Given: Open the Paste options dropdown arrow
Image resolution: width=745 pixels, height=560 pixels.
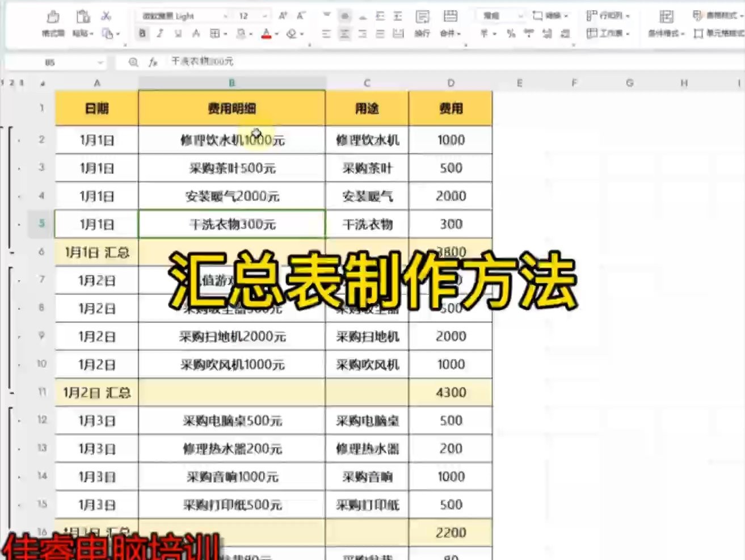Looking at the screenshot, I should 91,34.
